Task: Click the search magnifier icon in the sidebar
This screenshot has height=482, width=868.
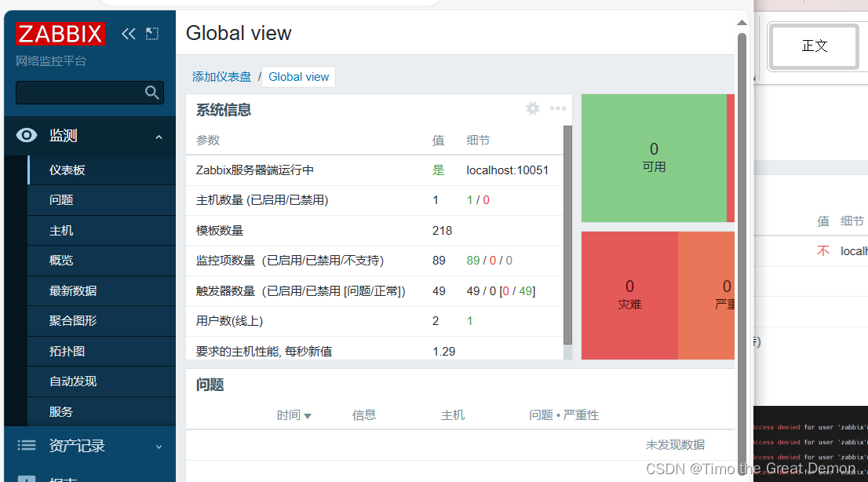Action: point(151,92)
